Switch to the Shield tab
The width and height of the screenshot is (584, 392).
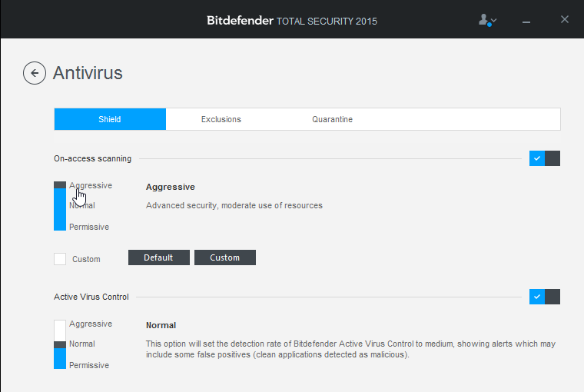[x=110, y=119]
